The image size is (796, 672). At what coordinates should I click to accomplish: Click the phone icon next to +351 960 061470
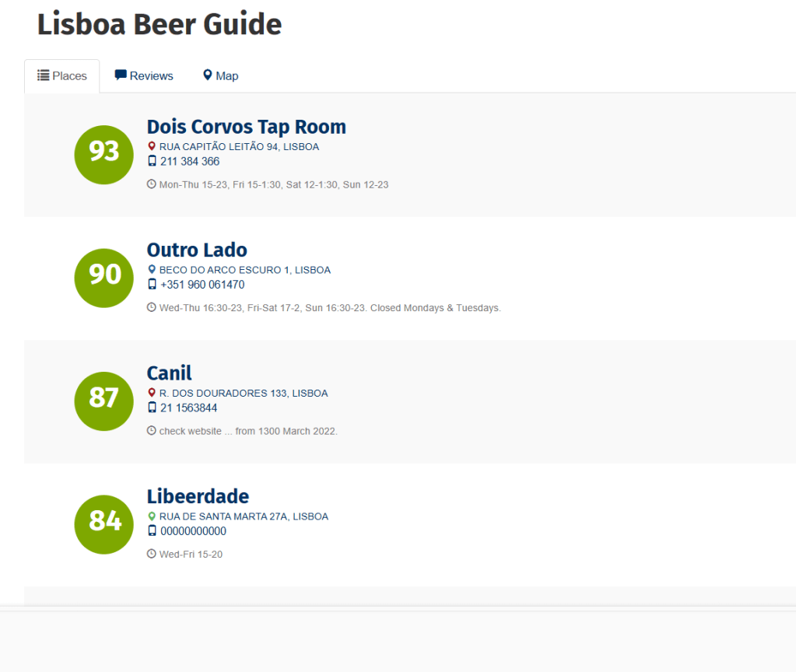coord(152,285)
